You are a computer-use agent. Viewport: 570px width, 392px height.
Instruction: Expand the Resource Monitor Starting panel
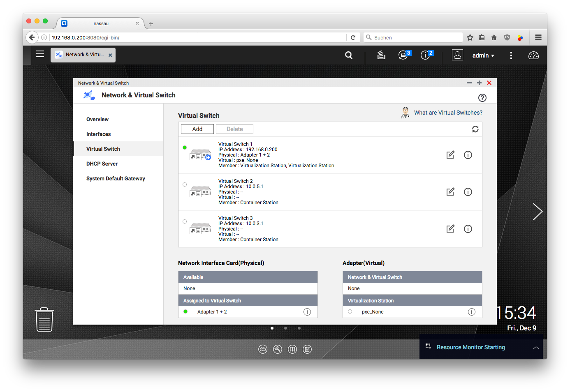536,348
